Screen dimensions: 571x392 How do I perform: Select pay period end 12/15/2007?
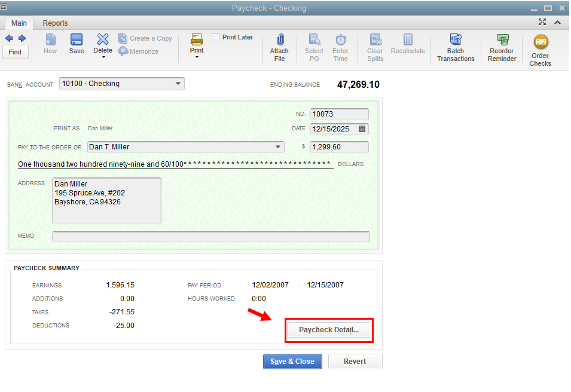click(325, 285)
